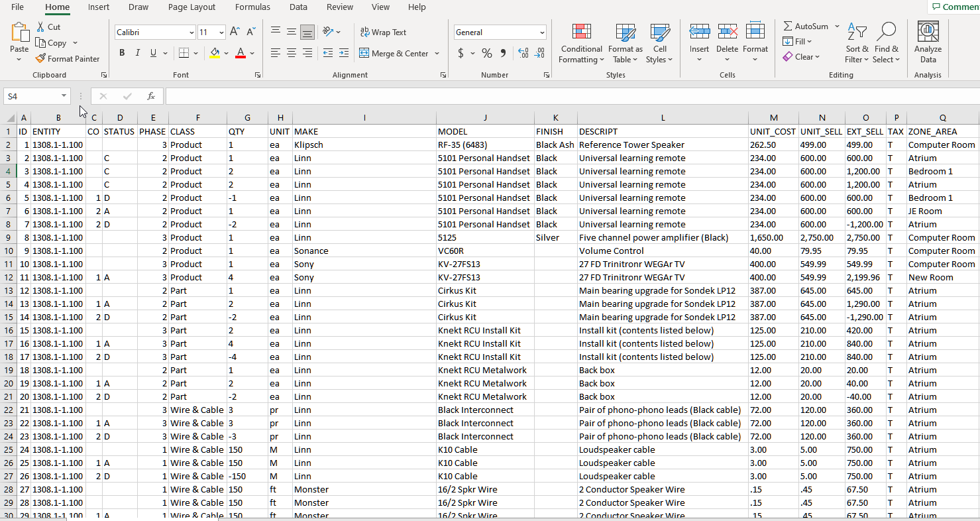Decrease font size with the small A icon
Image resolution: width=980 pixels, height=521 pixels.
pyautogui.click(x=250, y=32)
